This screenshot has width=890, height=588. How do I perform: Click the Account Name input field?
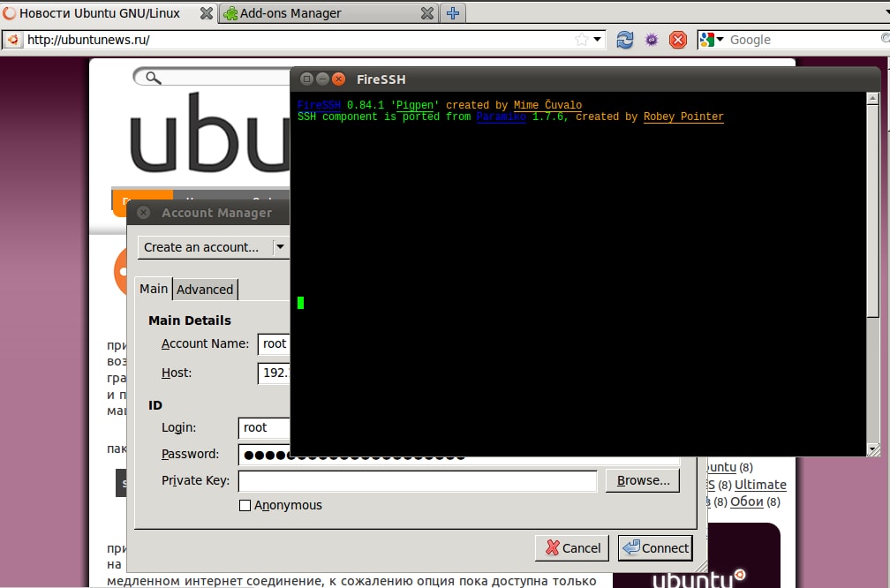[274, 344]
